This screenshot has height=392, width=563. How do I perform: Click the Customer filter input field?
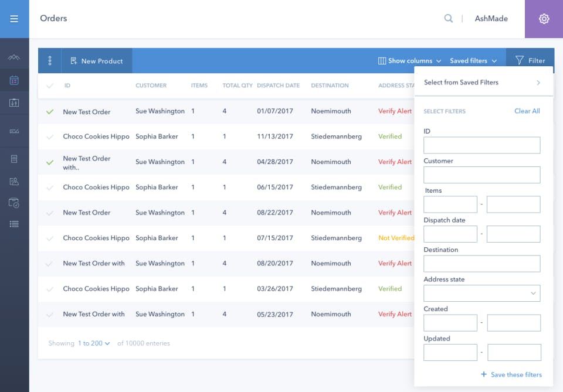point(482,175)
